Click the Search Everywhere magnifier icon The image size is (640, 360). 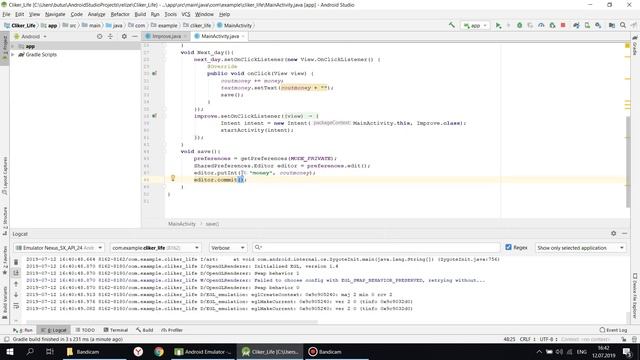tap(623, 25)
